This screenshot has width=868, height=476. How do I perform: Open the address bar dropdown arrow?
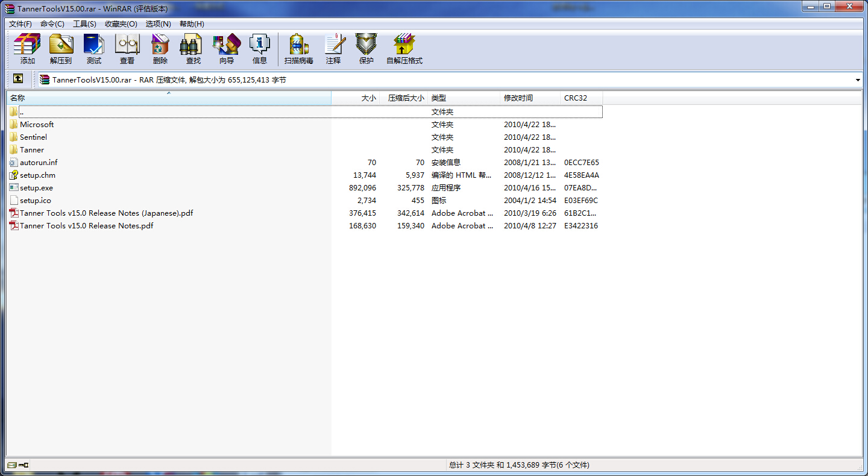[x=858, y=79]
